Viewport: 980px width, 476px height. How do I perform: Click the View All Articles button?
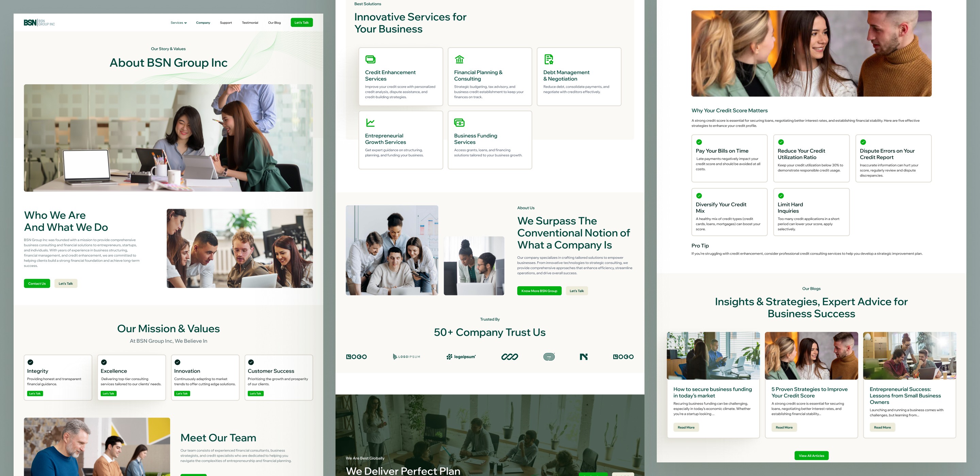click(x=811, y=456)
